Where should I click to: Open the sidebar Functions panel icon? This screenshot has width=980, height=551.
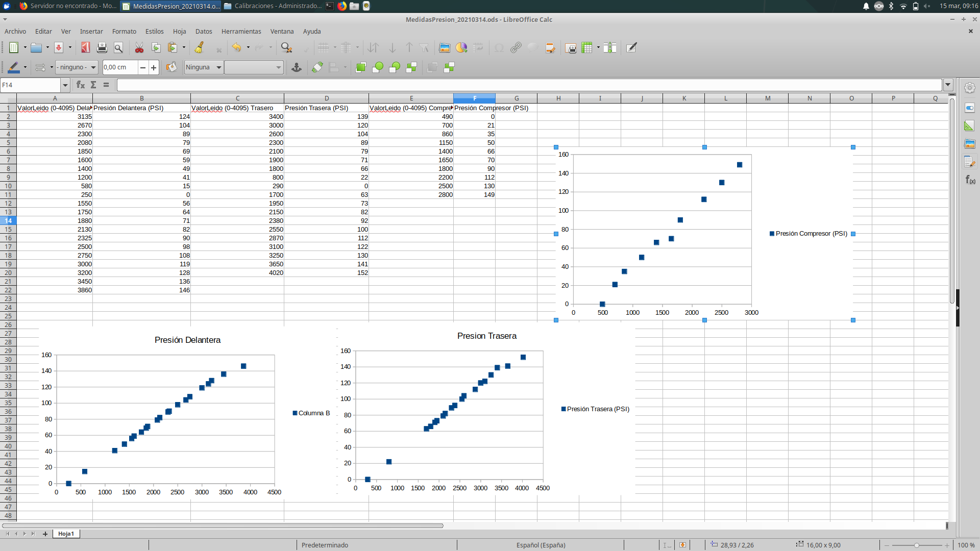point(970,180)
